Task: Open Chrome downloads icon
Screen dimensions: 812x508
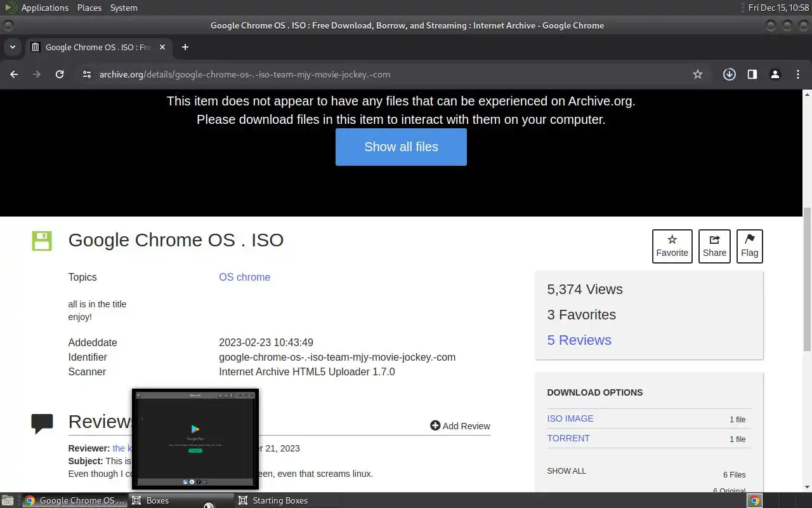Action: [x=730, y=74]
